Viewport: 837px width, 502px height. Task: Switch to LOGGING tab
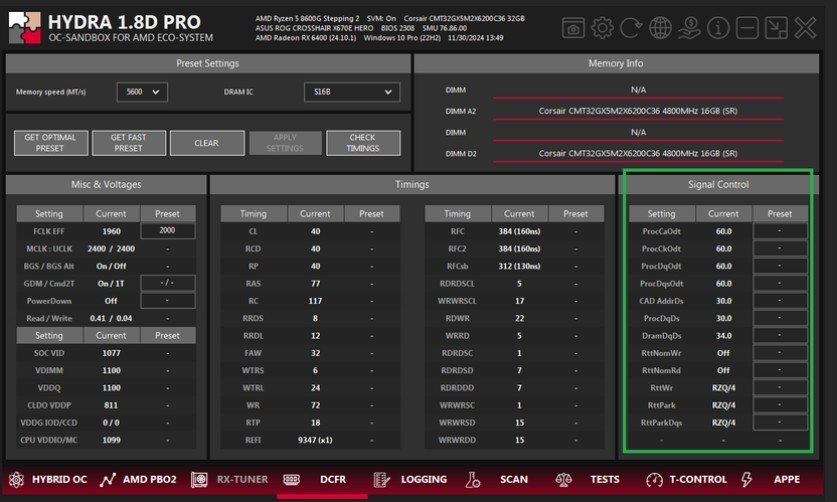[x=424, y=480]
